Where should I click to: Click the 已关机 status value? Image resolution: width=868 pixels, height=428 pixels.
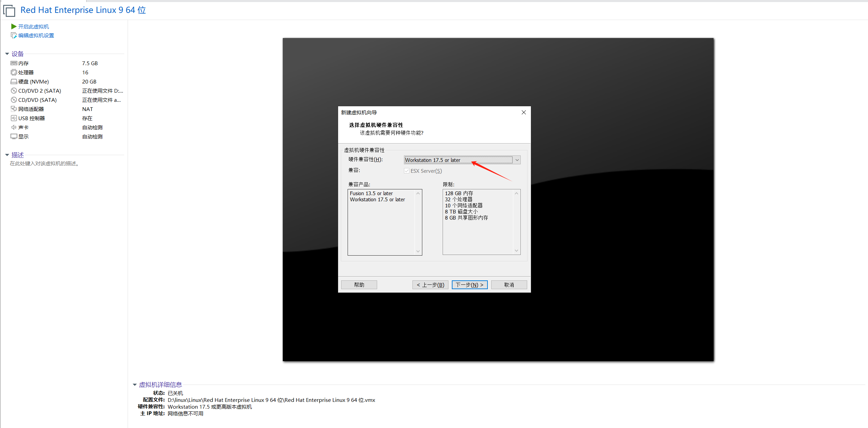[176, 393]
